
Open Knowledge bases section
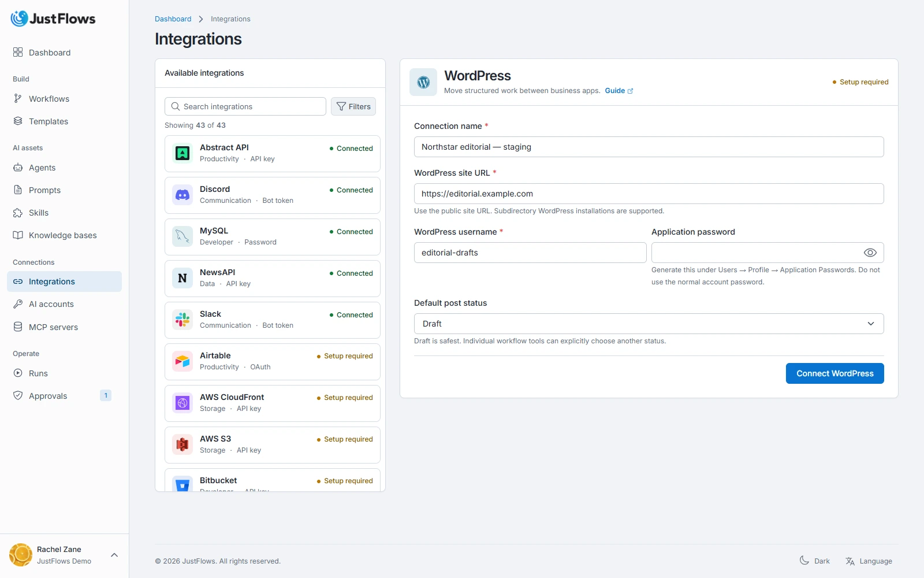(x=64, y=235)
